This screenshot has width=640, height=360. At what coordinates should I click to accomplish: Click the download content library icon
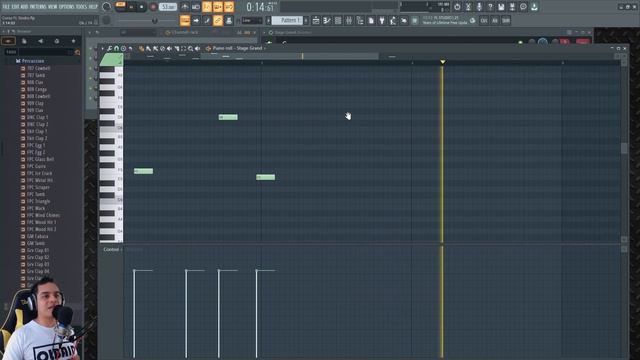pos(534,7)
